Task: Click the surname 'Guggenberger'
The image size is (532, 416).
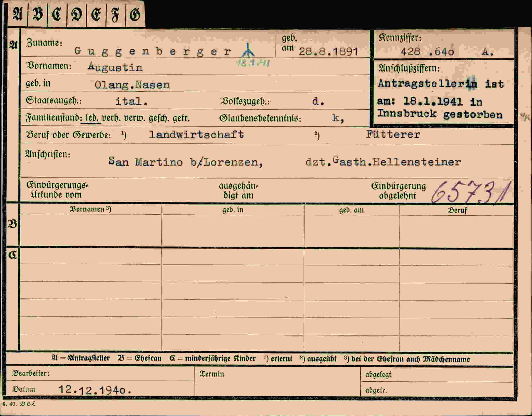Action: coord(153,51)
